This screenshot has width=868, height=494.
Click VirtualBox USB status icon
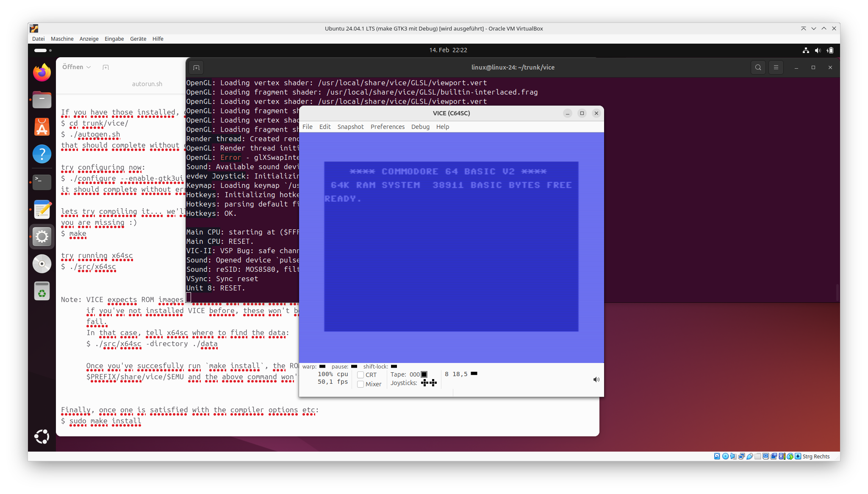point(749,456)
